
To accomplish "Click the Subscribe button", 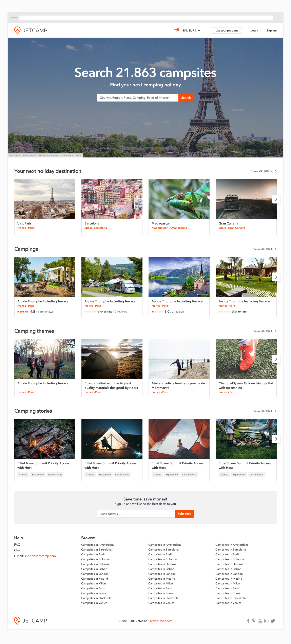I will 185,514.
